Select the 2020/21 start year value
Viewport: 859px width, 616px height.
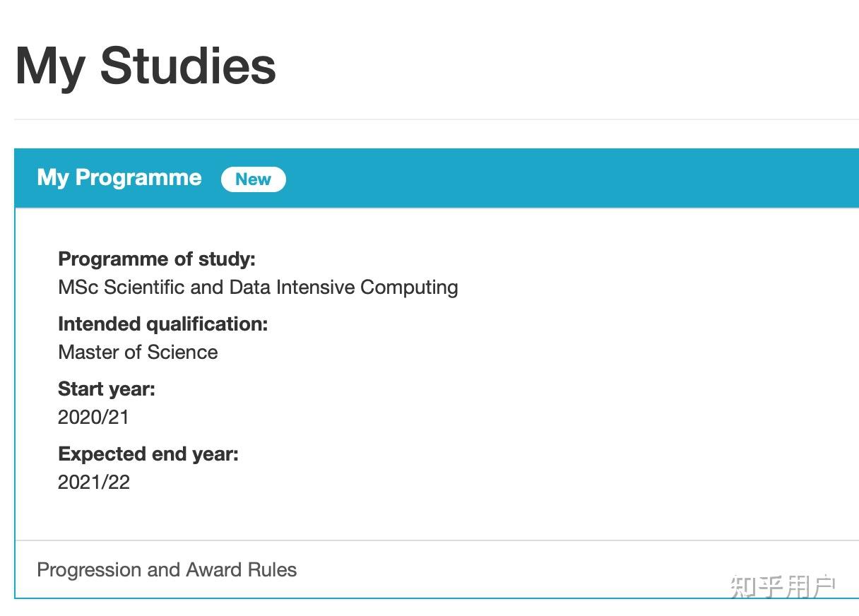pos(93,417)
